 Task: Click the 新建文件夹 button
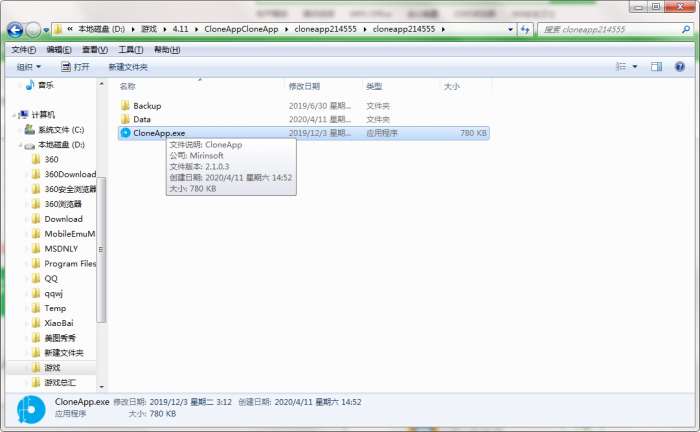[128, 67]
